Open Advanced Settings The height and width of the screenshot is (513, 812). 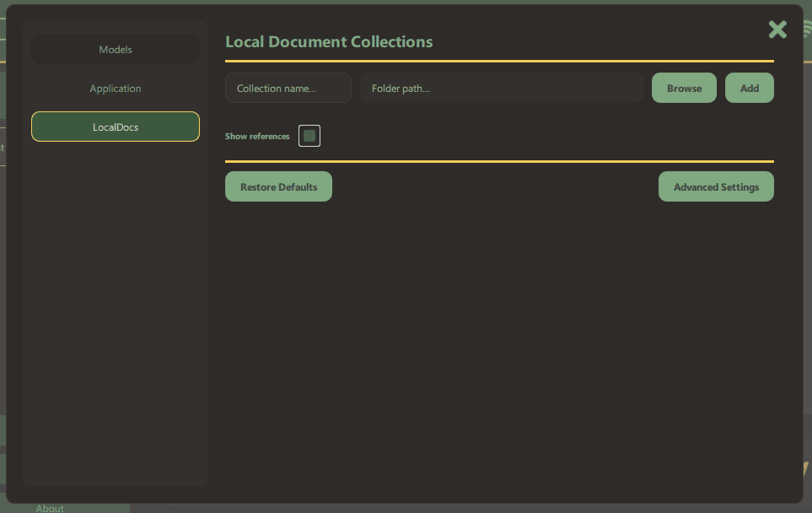(x=716, y=186)
